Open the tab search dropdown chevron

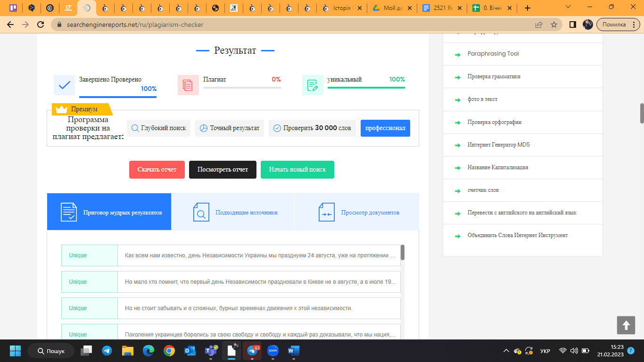(568, 8)
